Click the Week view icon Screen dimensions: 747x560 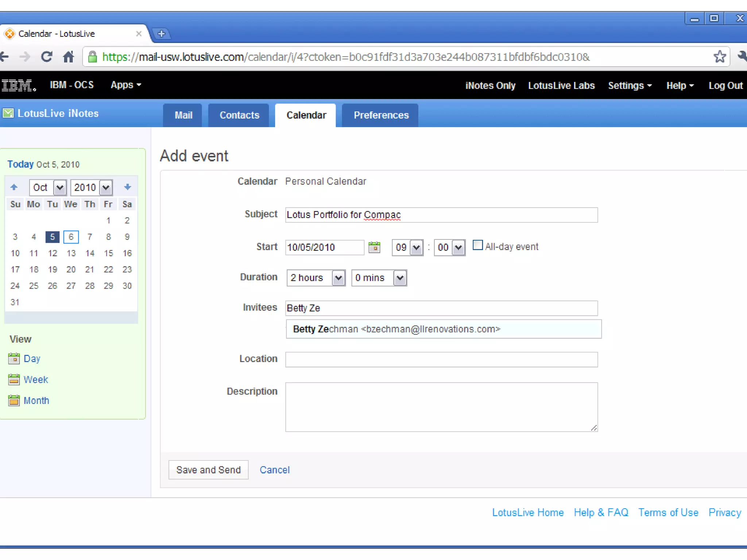pyautogui.click(x=14, y=379)
